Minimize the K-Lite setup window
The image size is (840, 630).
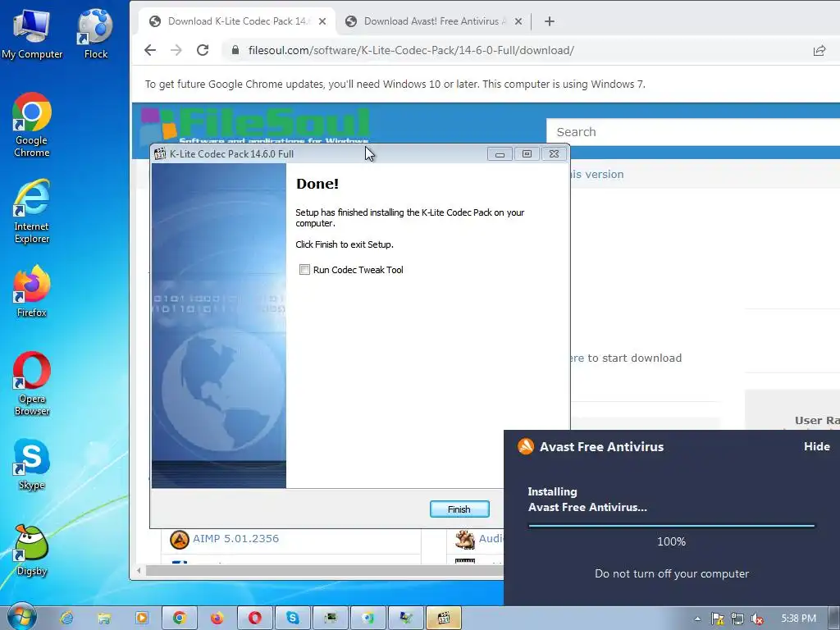click(500, 153)
